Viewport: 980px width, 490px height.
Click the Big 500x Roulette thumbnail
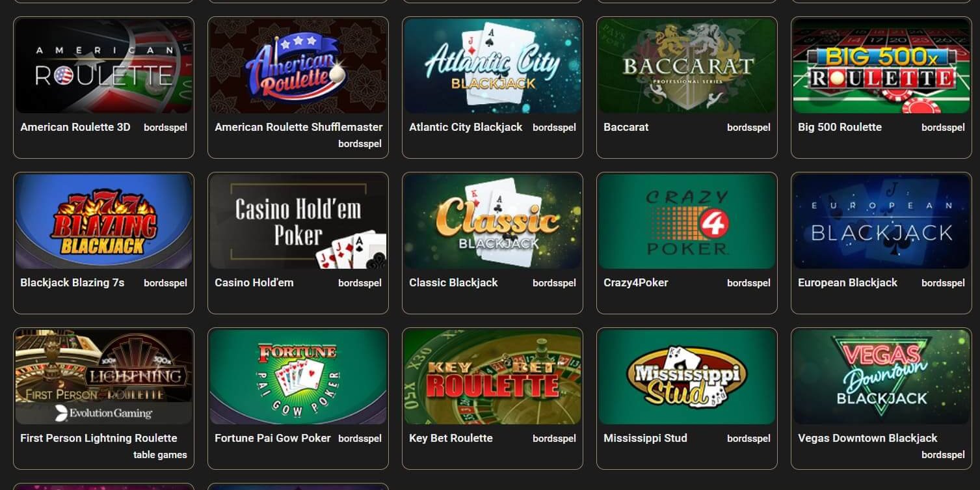click(881, 66)
